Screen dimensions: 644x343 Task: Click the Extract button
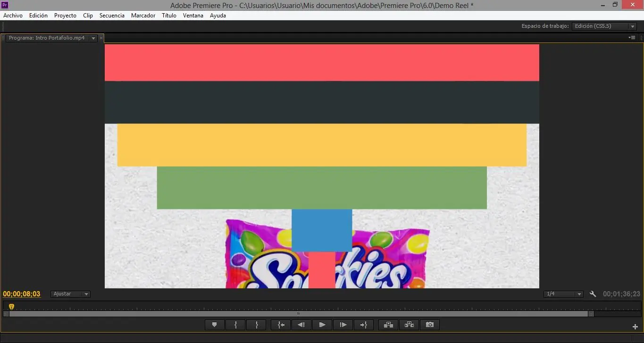[x=409, y=325]
